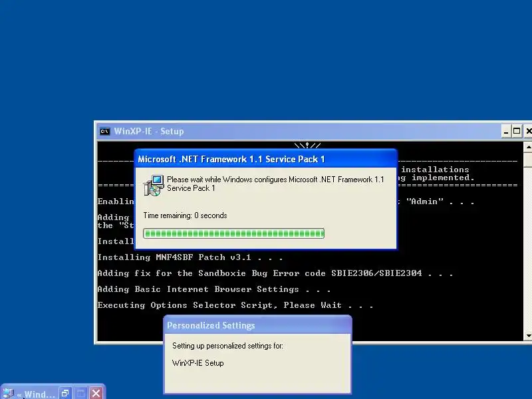Click the green .NET installation progress bar
Viewport: 532px width, 399px height.
234,233
